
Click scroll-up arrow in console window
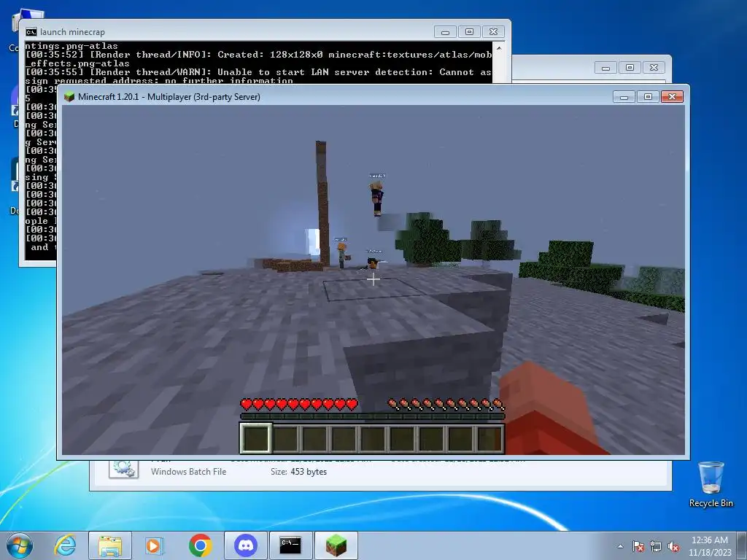(499, 48)
